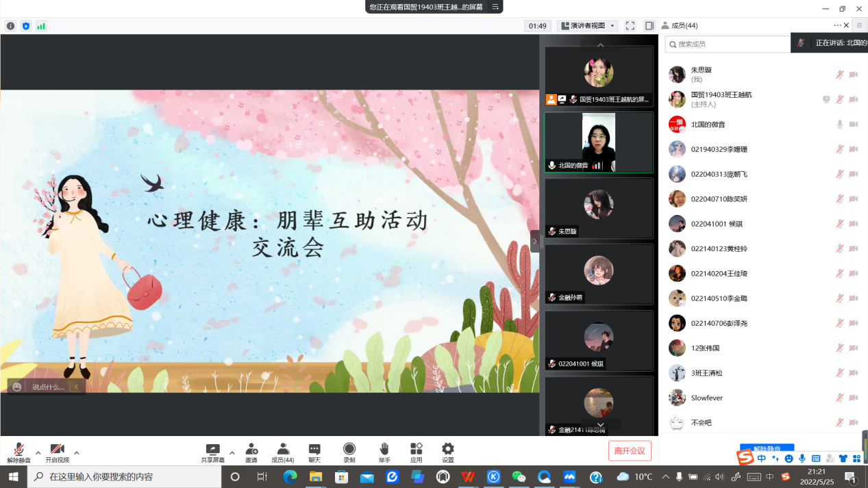This screenshot has height=488, width=868.
Task: Open the chat (聊天) panel
Action: click(314, 450)
